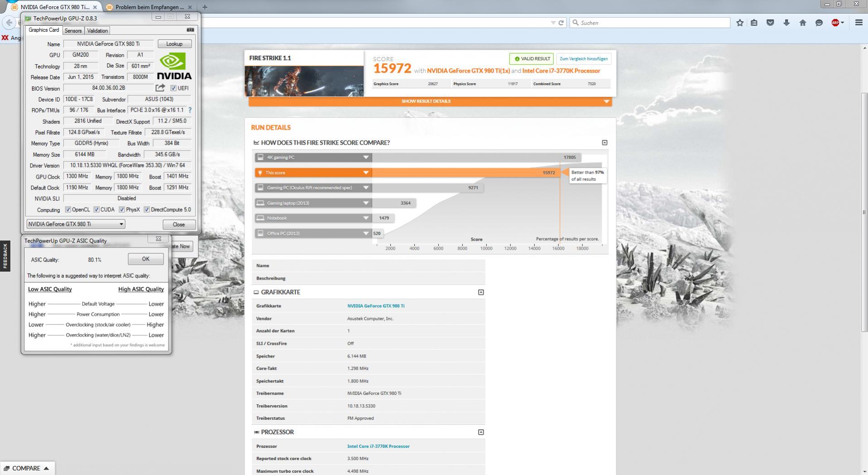Open the downloads arrow icon

[x=786, y=23]
